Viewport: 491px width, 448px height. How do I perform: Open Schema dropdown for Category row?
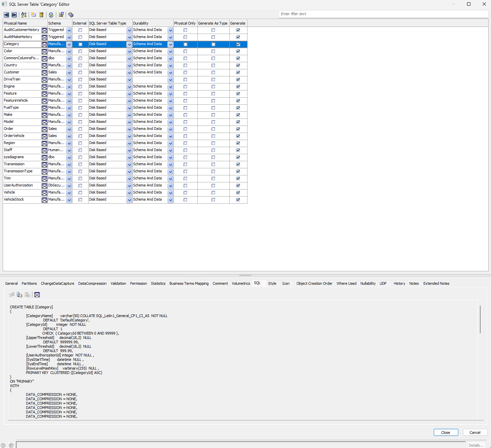tap(69, 44)
